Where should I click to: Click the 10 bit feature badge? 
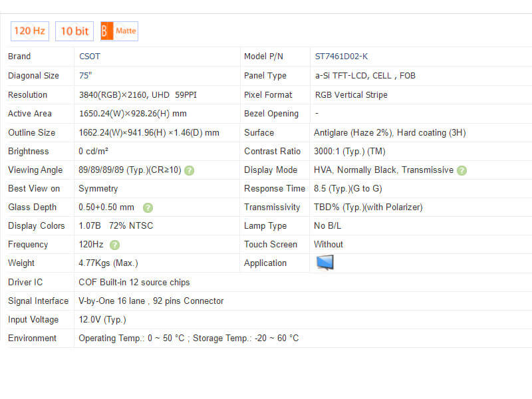click(x=74, y=31)
